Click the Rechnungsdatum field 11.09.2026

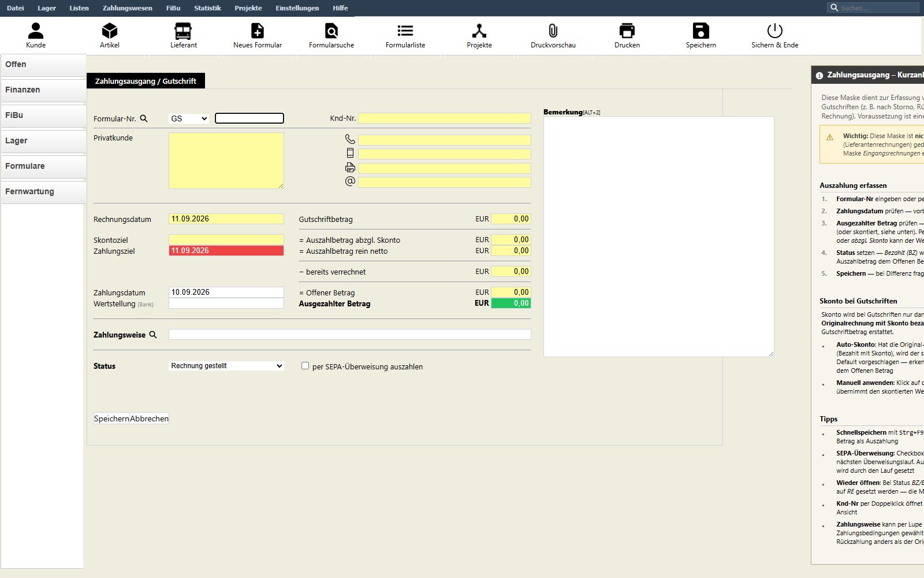click(226, 219)
